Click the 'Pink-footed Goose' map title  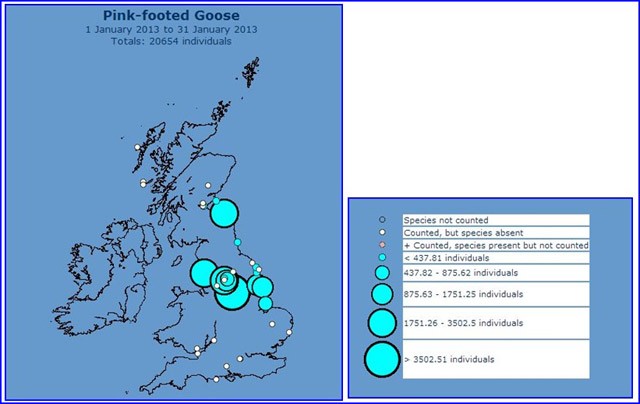(x=171, y=16)
